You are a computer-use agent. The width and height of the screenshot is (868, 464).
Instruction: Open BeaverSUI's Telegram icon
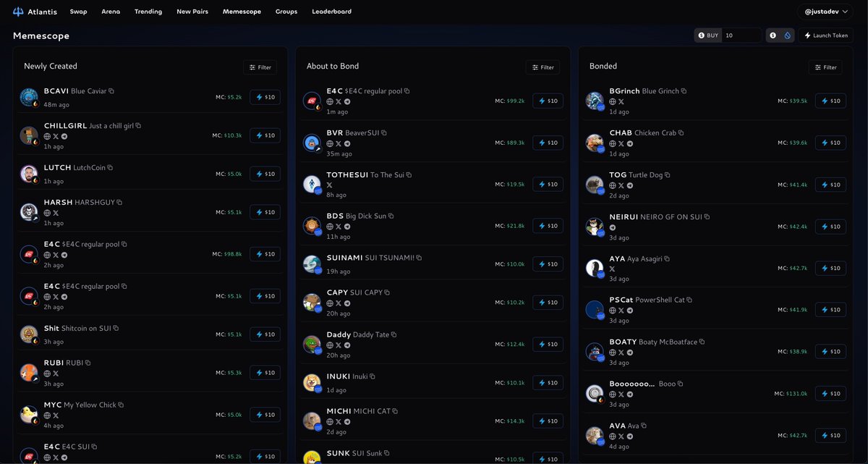pyautogui.click(x=347, y=143)
